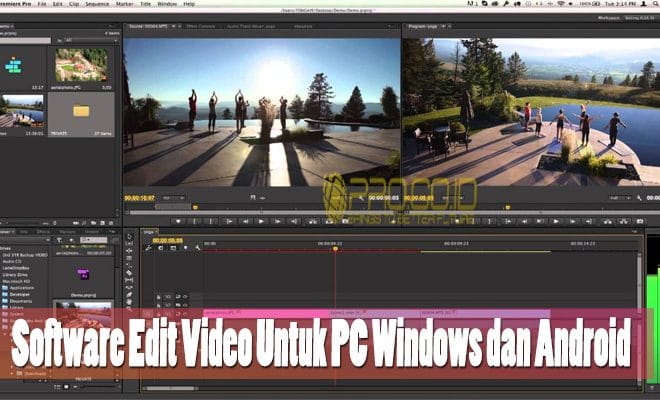Viewport: 660px width, 400px height.
Task: Open the Source clip name dropdown
Action: (x=173, y=26)
